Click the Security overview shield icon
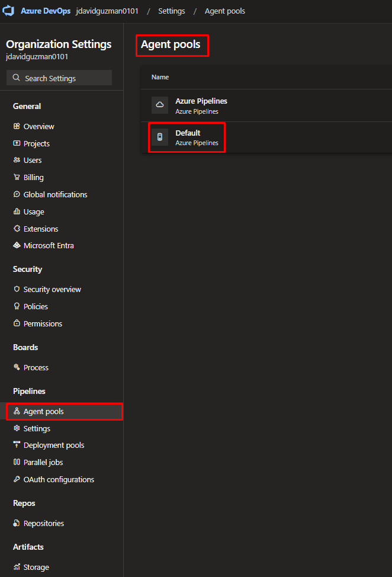This screenshot has height=577, width=392. click(17, 289)
